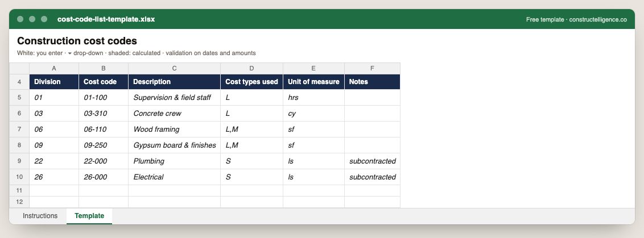Click the middle minimize window dot
644x238 pixels.
click(32, 19)
